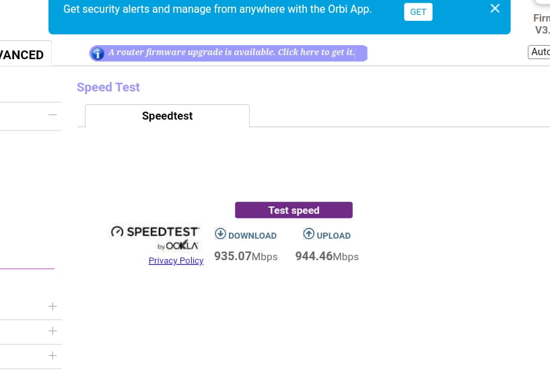Click the Speed Test page heading
The height and width of the screenshot is (392, 550).
tap(108, 87)
